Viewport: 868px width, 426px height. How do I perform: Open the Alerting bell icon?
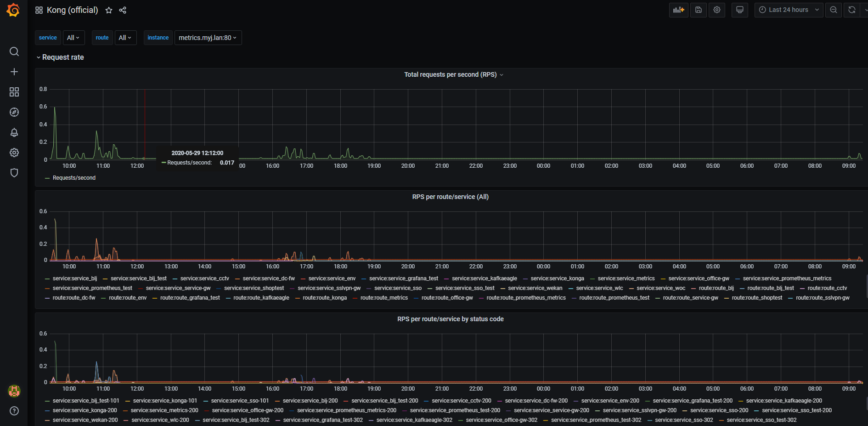pyautogui.click(x=14, y=132)
